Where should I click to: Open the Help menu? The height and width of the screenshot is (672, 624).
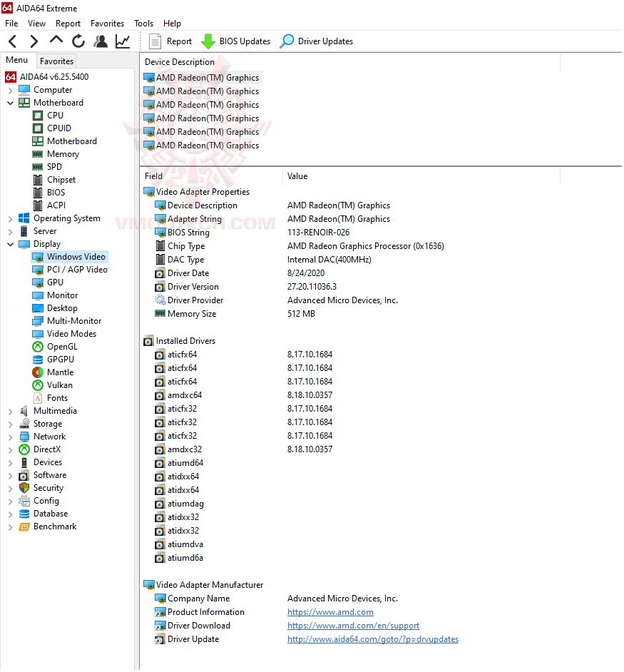coord(172,23)
